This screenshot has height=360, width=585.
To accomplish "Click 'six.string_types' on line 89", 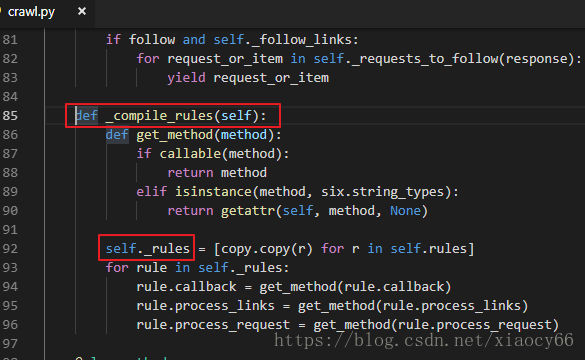I will coord(382,192).
